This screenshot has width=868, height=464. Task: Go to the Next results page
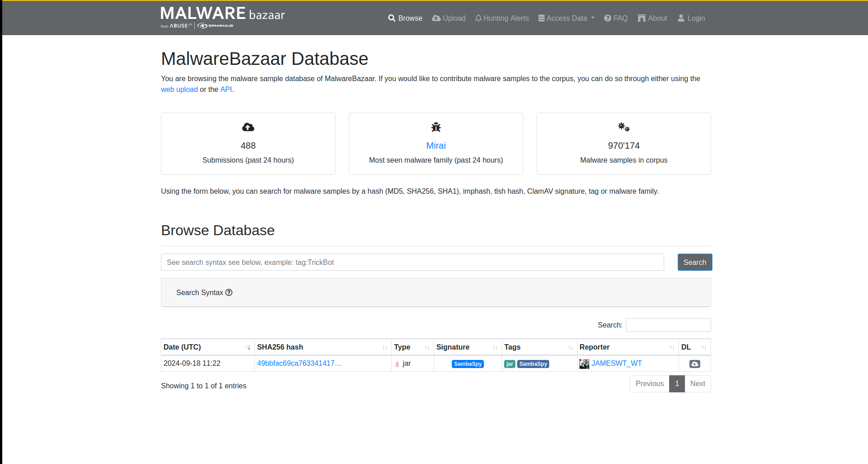(x=697, y=384)
